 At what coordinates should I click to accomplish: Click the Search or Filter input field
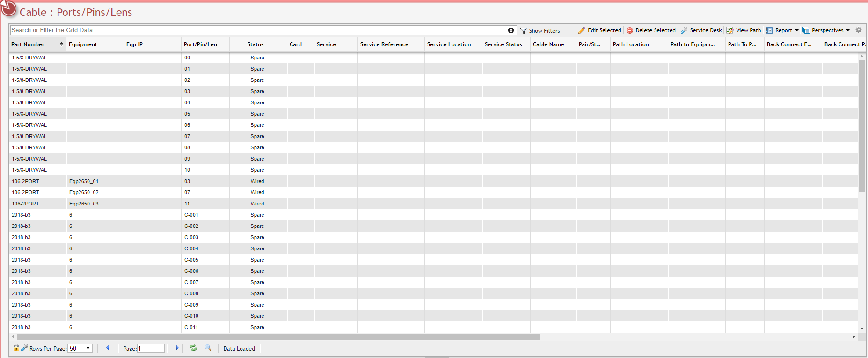click(x=257, y=30)
